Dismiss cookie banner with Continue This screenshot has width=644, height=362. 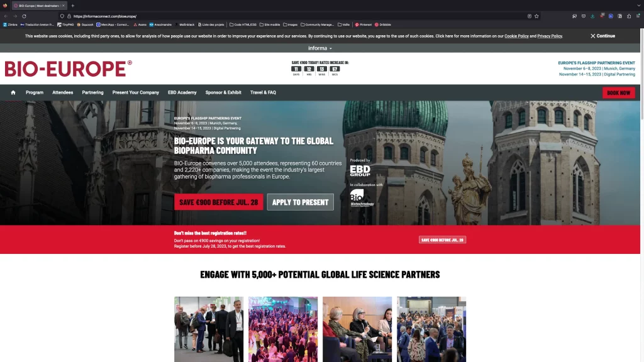coord(602,36)
